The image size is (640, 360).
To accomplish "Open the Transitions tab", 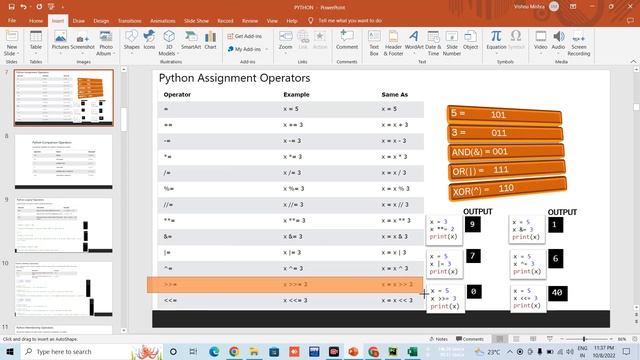I will coord(129,20).
